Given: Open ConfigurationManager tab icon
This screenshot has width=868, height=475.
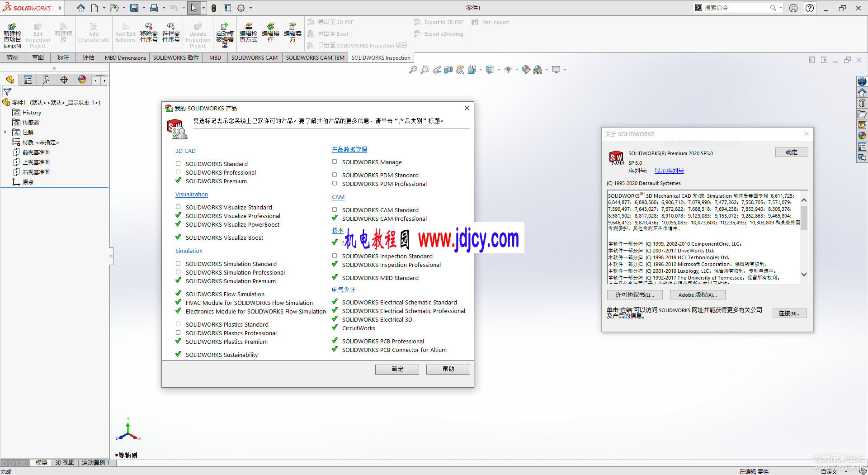Looking at the screenshot, I should point(46,80).
